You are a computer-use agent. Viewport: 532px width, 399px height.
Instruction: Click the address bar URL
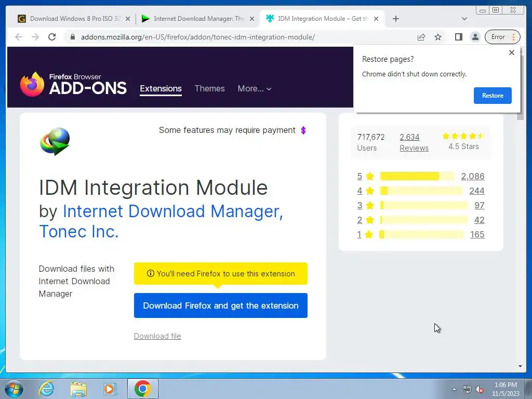[x=198, y=37]
